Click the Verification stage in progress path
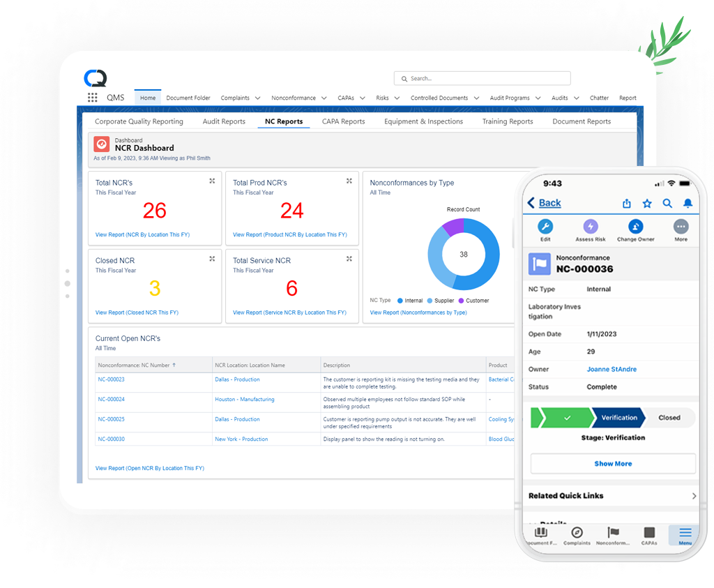This screenshot has width=714, height=588. coord(619,418)
